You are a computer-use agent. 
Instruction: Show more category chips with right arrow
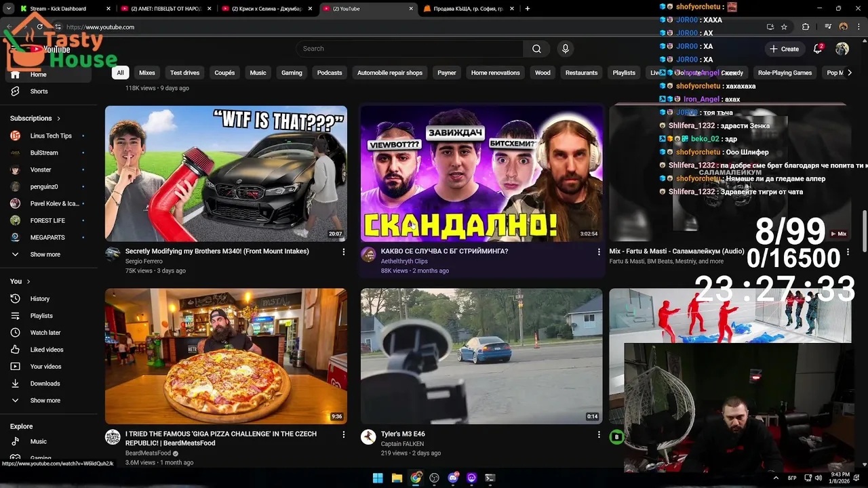pos(850,73)
